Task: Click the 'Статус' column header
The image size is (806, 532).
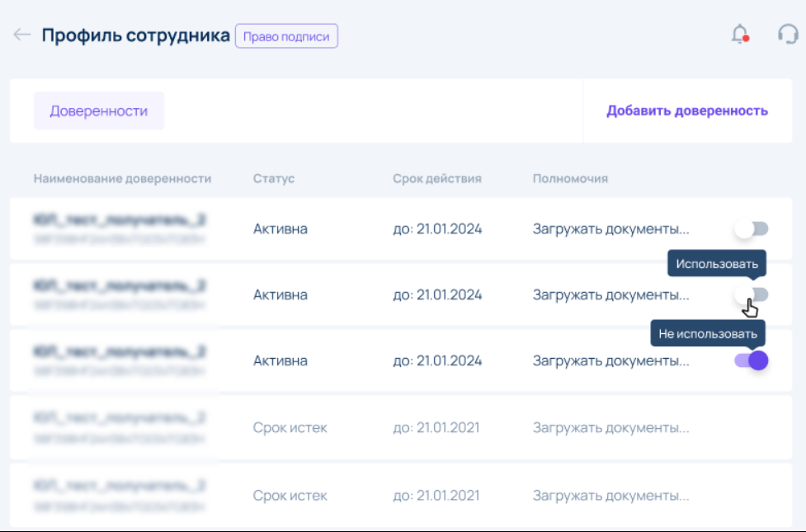Action: point(273,178)
